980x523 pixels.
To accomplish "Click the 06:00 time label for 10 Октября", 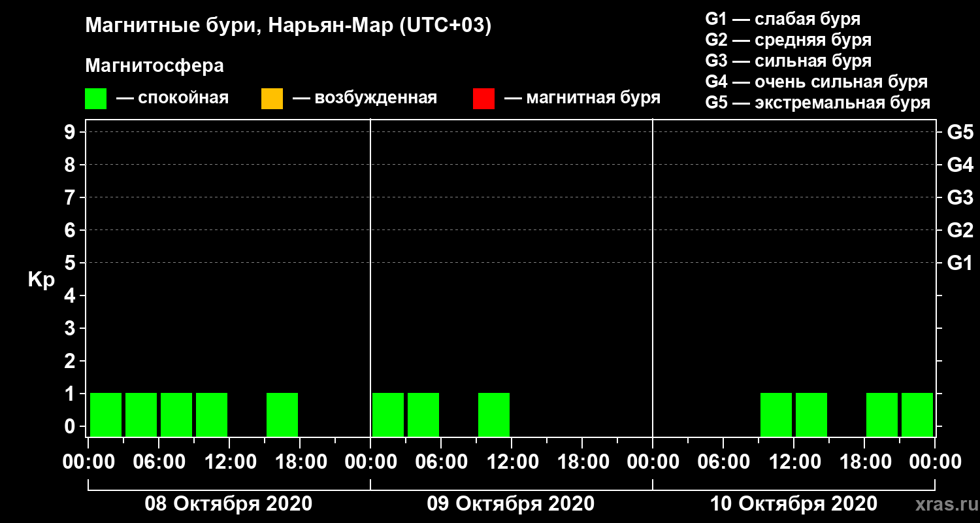I will [x=723, y=462].
